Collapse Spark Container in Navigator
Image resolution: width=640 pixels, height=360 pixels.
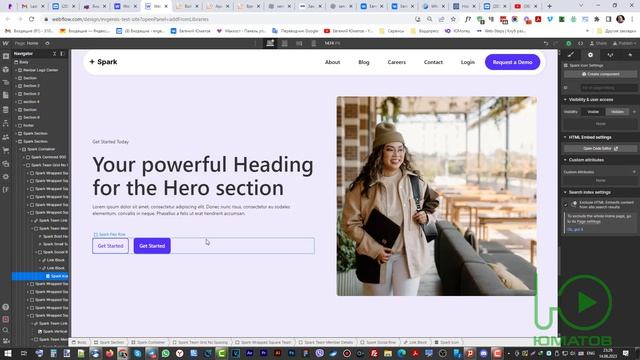20,149
